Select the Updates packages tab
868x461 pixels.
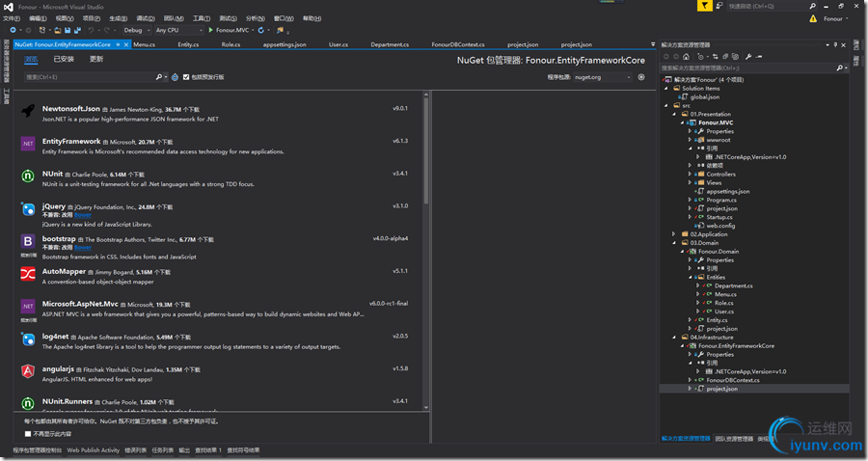point(96,59)
